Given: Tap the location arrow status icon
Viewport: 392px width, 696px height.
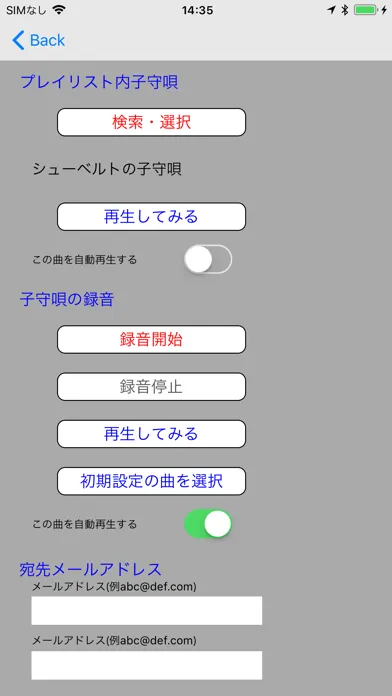Looking at the screenshot, I should coord(332,10).
